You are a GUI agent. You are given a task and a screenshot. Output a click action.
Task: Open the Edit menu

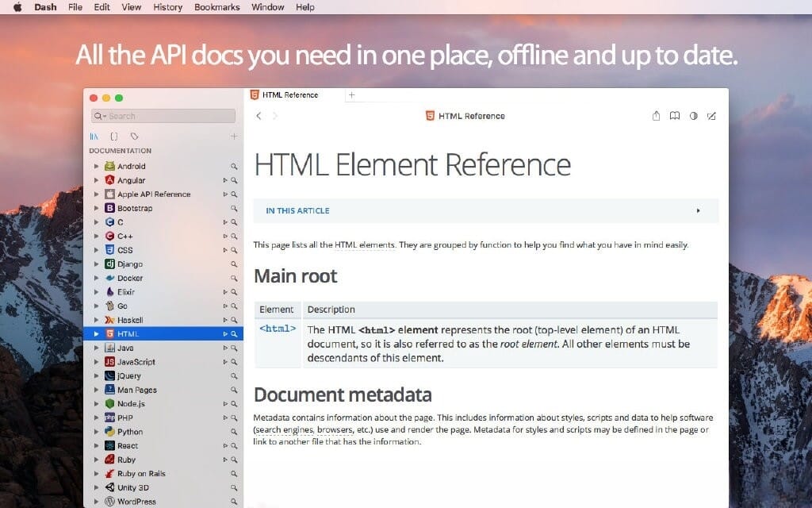pos(102,7)
